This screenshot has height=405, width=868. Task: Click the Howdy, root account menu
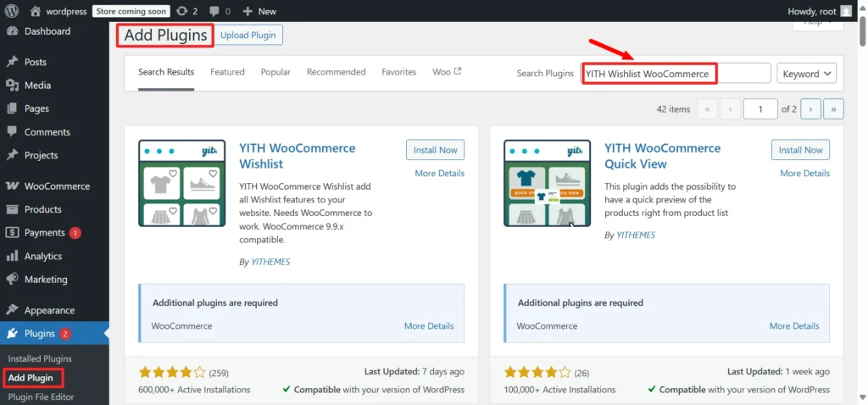(x=820, y=11)
